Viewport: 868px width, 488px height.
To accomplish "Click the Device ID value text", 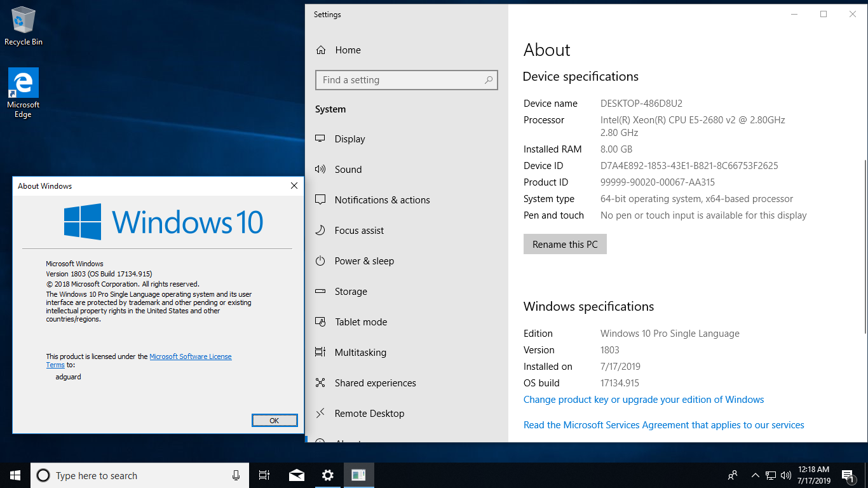I will coord(689,166).
